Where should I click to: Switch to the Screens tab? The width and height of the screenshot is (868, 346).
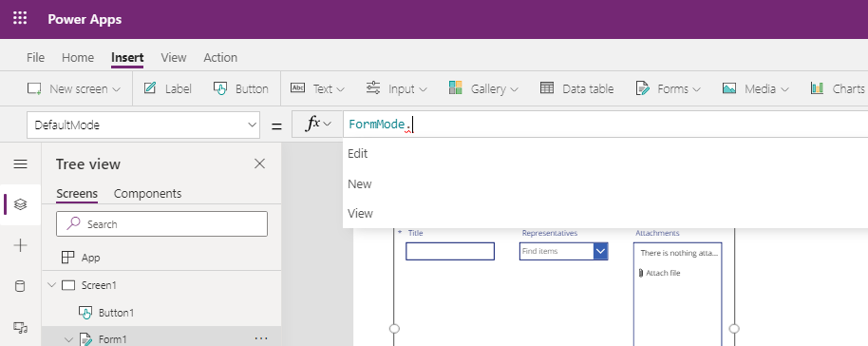[x=77, y=194]
